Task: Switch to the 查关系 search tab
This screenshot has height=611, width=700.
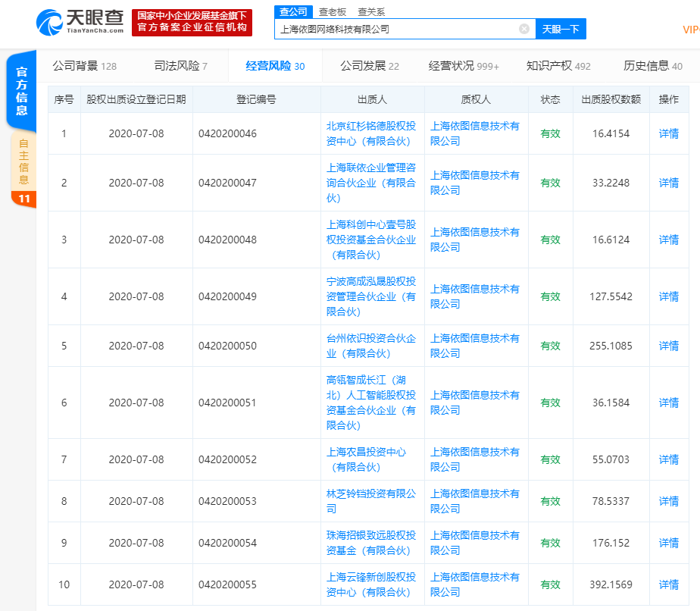Action: click(371, 11)
